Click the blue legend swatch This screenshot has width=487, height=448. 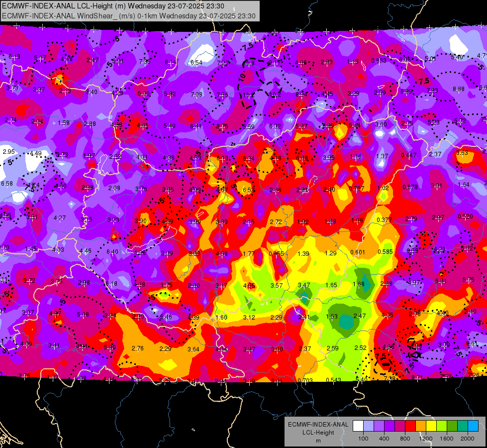point(473,426)
